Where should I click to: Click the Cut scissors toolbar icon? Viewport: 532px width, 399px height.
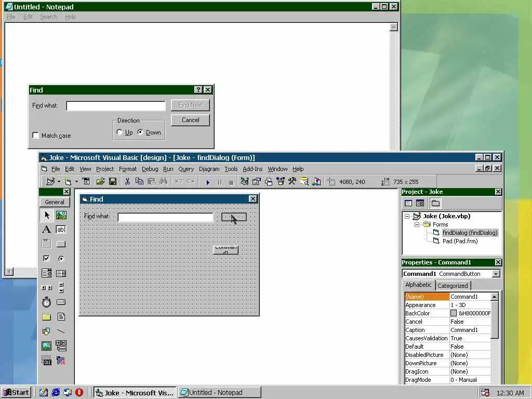(x=127, y=181)
